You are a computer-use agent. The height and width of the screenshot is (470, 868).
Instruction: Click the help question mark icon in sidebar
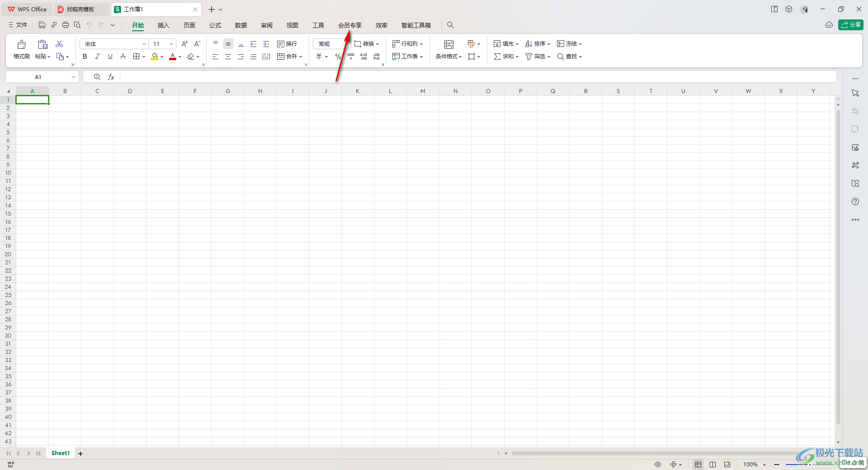point(855,202)
